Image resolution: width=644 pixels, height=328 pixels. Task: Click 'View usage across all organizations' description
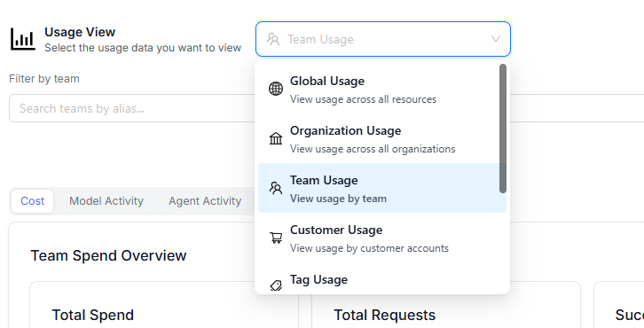373,150
